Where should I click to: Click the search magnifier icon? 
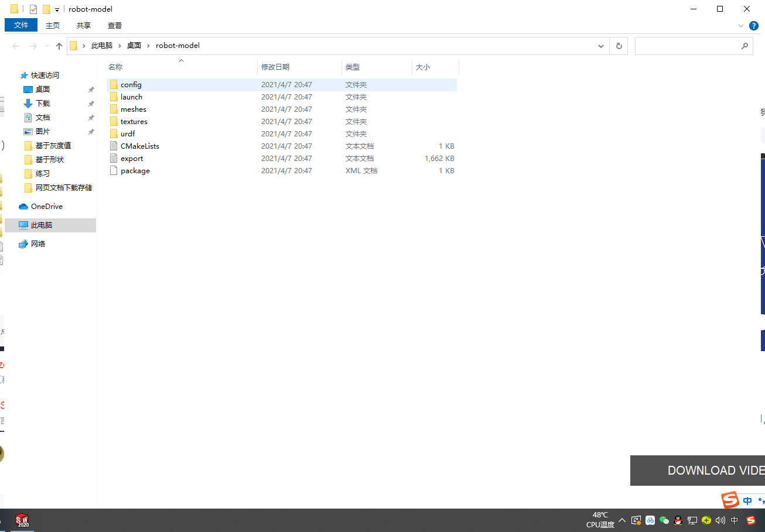tap(744, 46)
